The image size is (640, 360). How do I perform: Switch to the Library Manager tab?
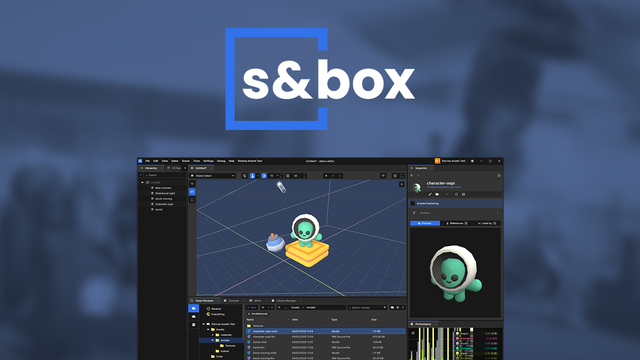[x=286, y=301]
